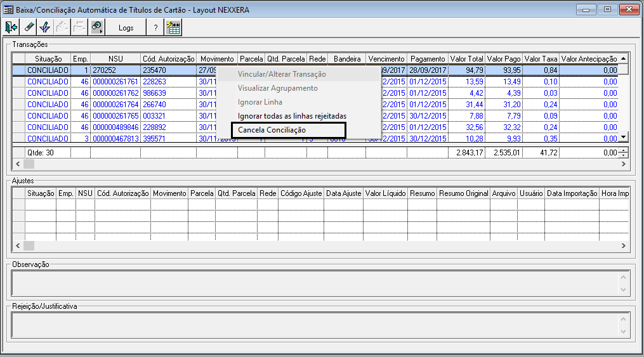Click Valor Taxa column header

541,59
